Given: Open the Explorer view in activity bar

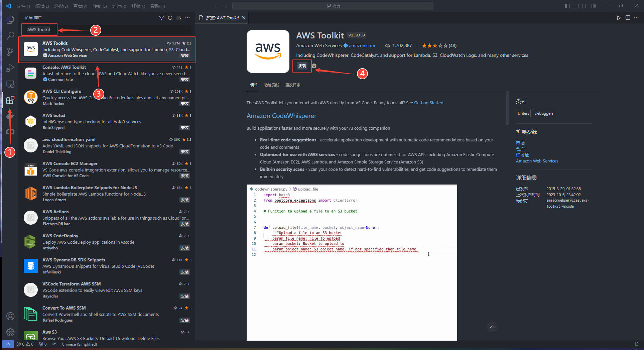Looking at the screenshot, I should 10,20.
